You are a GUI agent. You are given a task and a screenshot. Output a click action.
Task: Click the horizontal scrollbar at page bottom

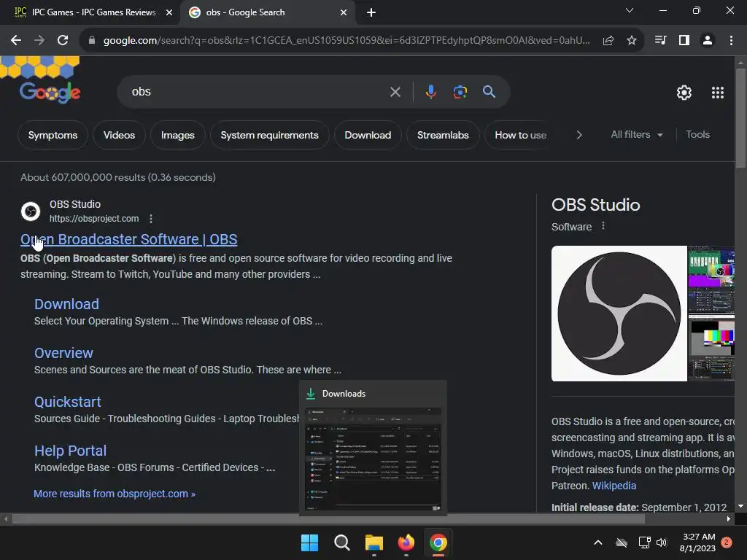328,519
